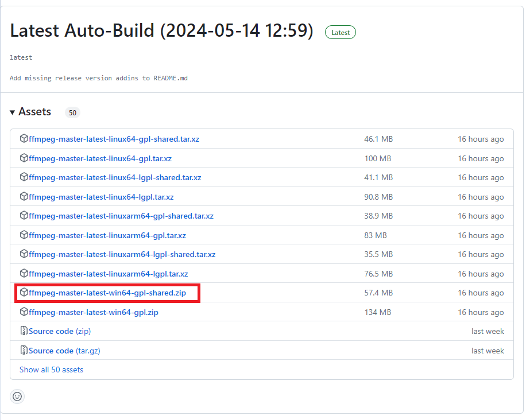
Task: Click '16 hours ago' on linux64-gpl-shared row
Action: 481,139
